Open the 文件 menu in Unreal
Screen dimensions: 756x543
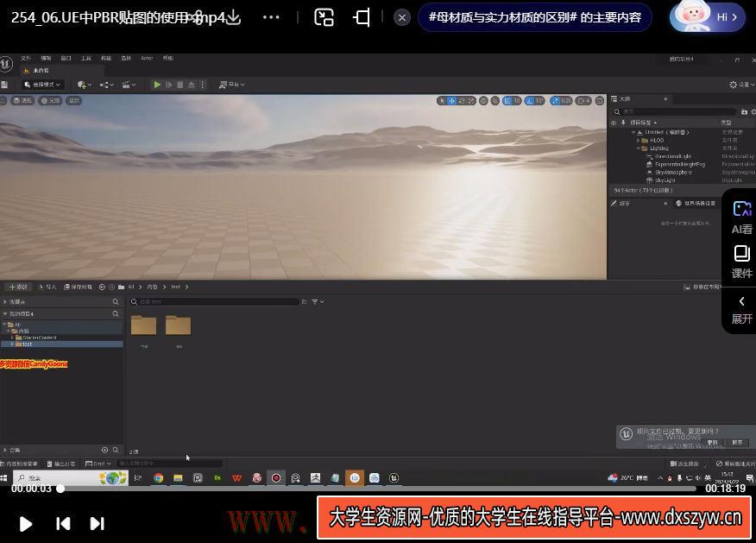pos(26,58)
